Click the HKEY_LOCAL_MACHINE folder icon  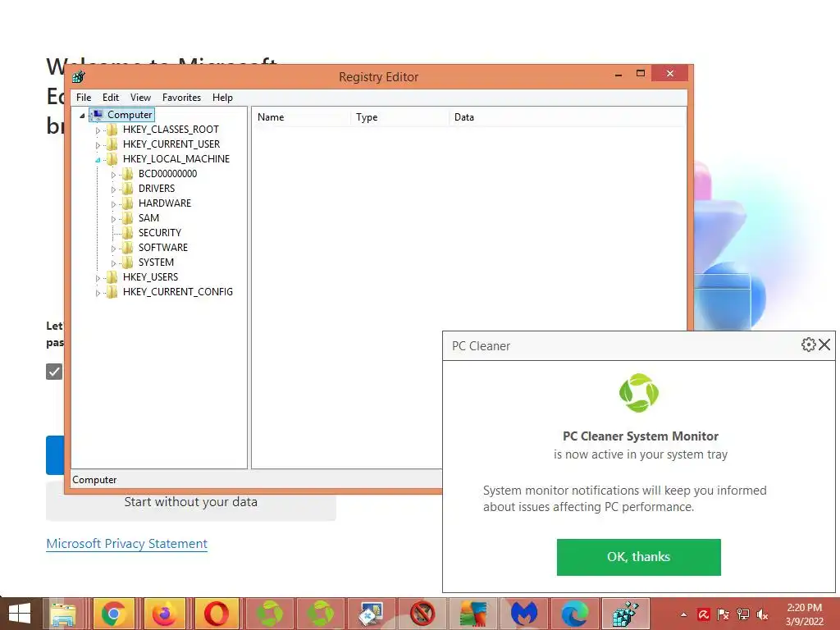point(112,158)
